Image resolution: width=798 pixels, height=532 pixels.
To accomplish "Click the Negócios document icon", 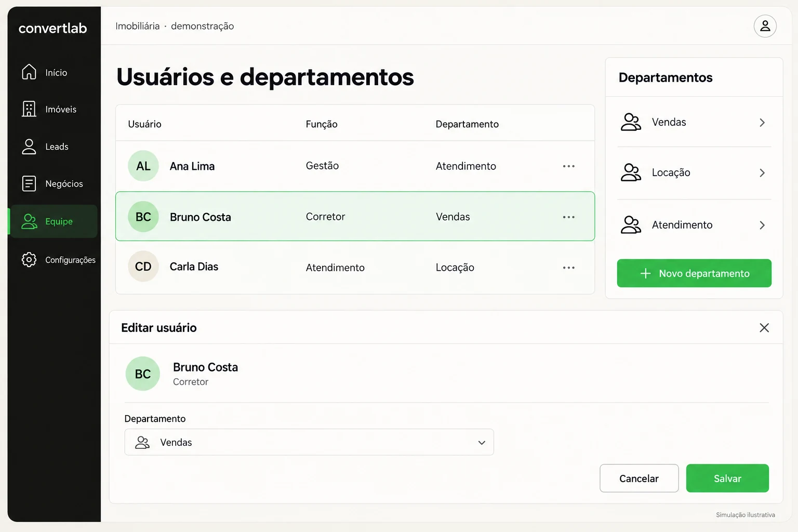I will click(x=29, y=183).
